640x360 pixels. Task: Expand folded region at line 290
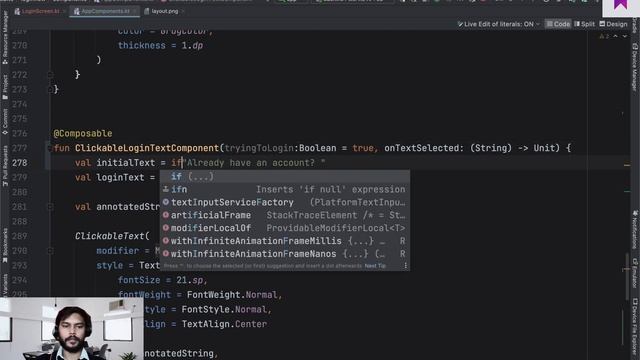point(50,251)
